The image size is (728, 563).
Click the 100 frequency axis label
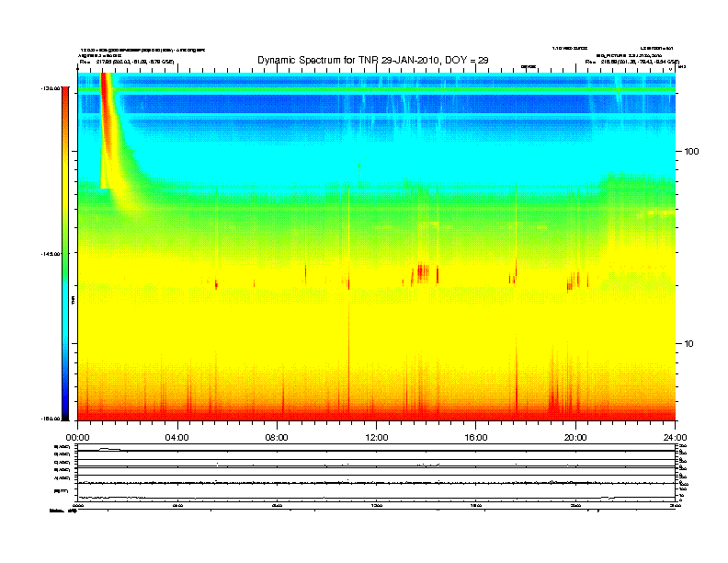point(691,152)
